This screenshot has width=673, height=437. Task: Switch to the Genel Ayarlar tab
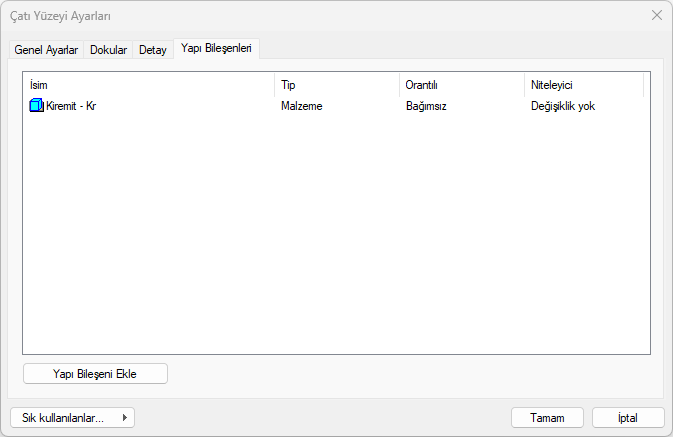coord(46,50)
